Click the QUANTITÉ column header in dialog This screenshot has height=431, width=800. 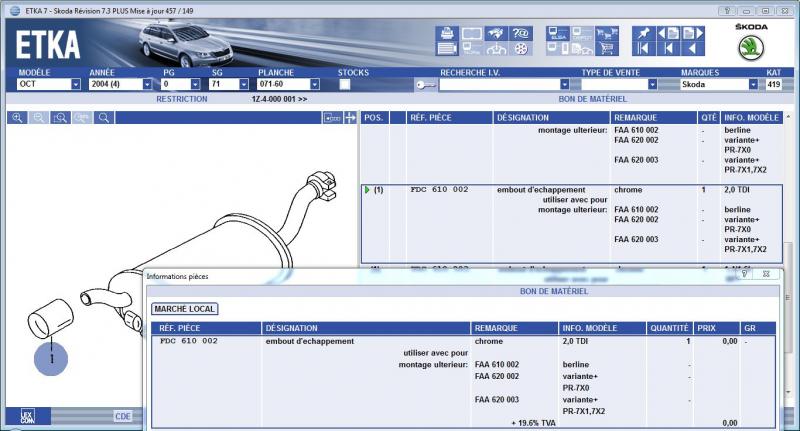[x=669, y=328]
